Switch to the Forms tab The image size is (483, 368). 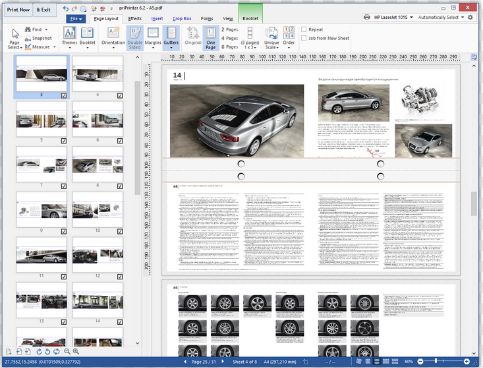click(x=207, y=19)
